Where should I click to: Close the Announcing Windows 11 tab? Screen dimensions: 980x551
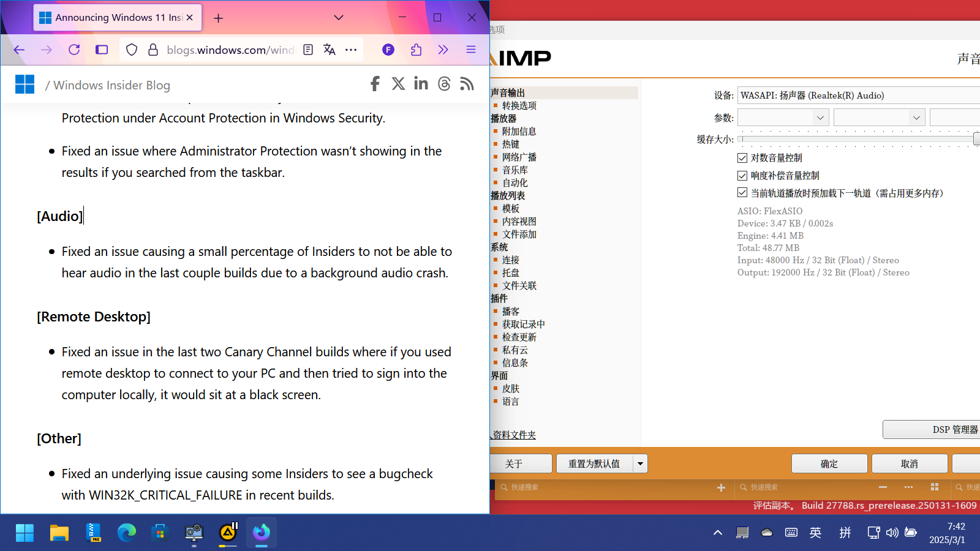click(x=190, y=18)
